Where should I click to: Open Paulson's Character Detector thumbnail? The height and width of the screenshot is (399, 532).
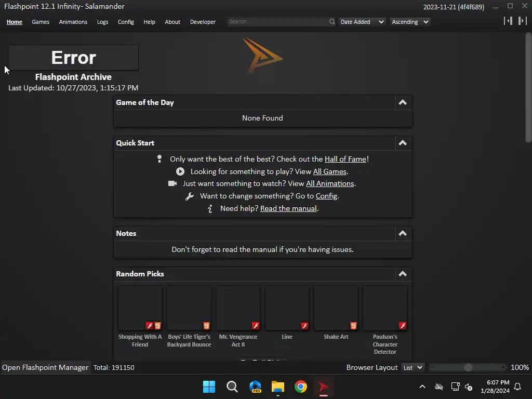(385, 308)
